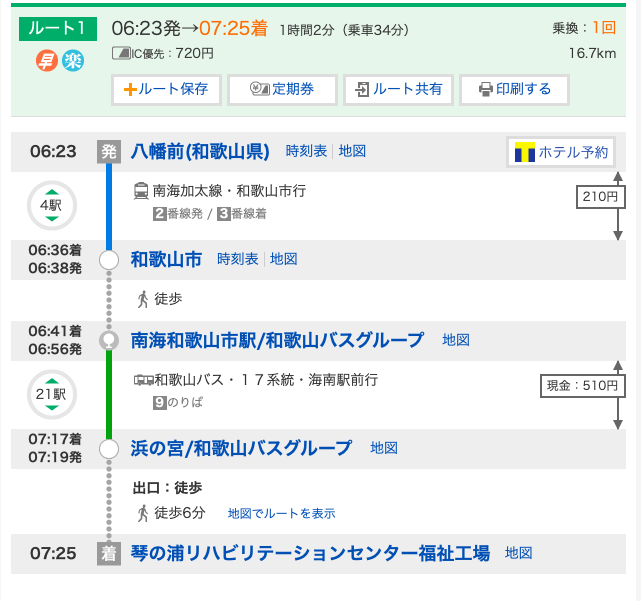The width and height of the screenshot is (641, 601).
Task: Click the 出口：徒歩 exit text
Action: pyautogui.click(x=167, y=488)
